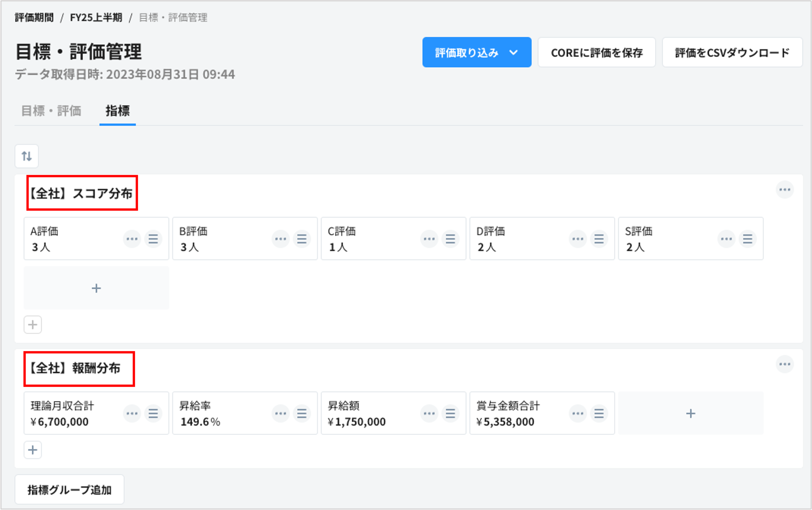Image resolution: width=812 pixels, height=510 pixels.
Task: Click small plus below スコア分布 cards
Action: (x=33, y=325)
